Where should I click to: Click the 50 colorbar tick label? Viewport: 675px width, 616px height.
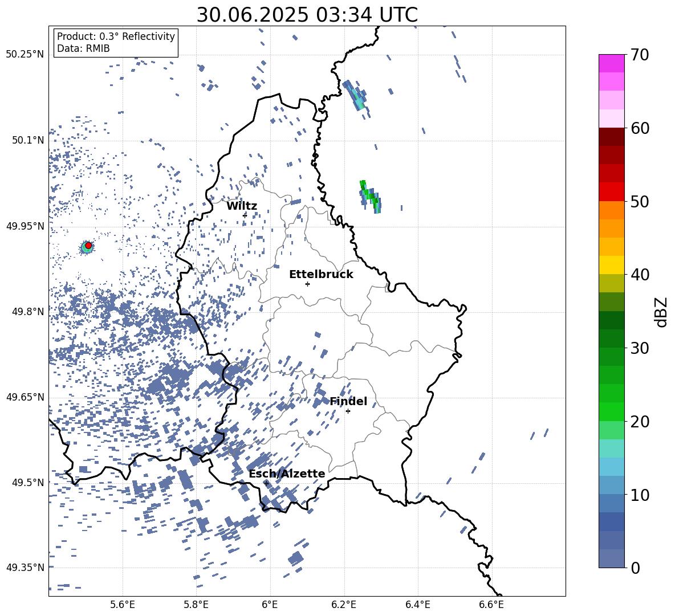click(640, 202)
